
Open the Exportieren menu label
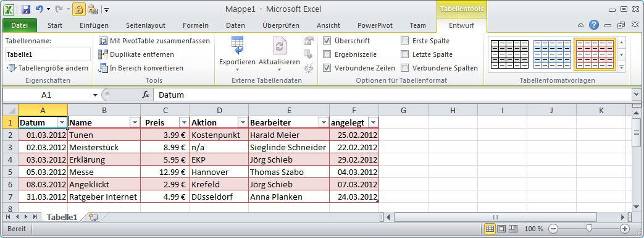click(x=237, y=62)
